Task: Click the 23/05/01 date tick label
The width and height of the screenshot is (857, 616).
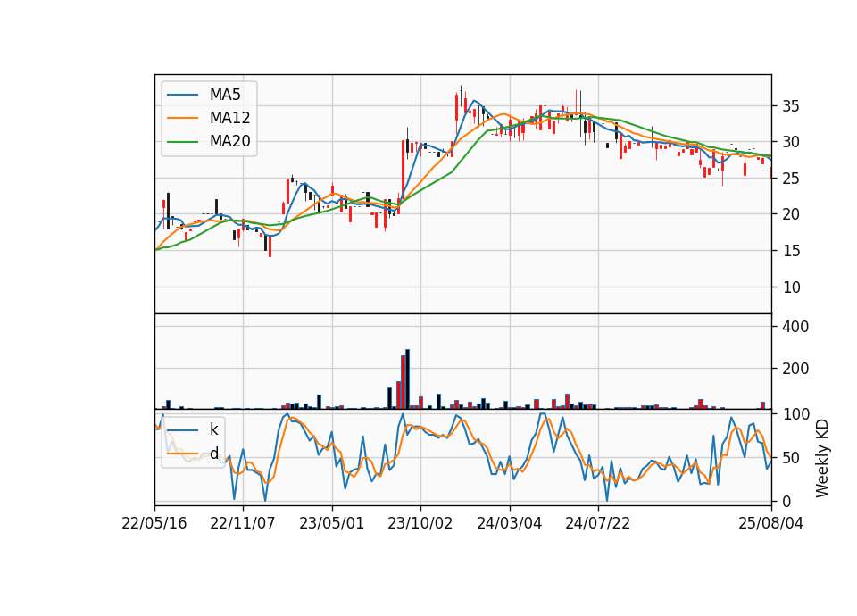Action: coord(332,524)
